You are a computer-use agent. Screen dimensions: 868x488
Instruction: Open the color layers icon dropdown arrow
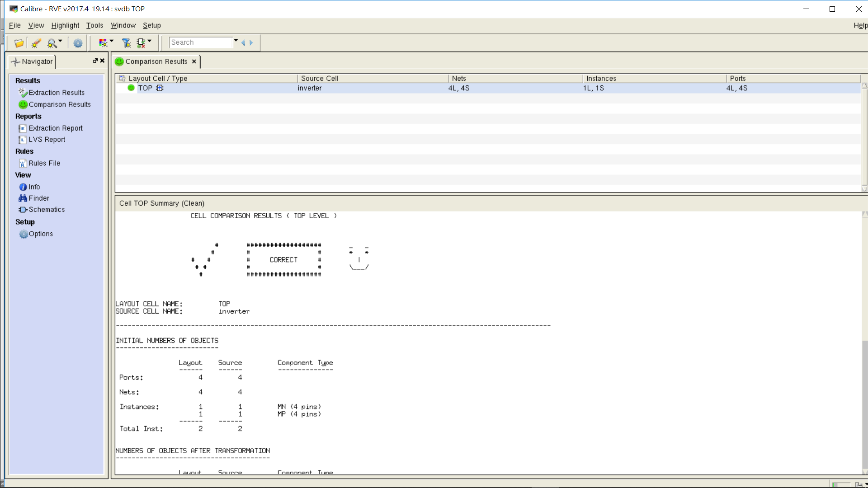(112, 41)
